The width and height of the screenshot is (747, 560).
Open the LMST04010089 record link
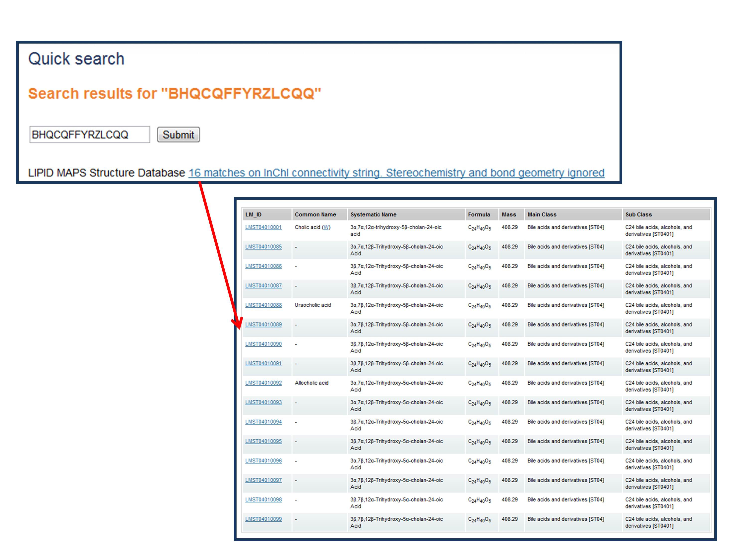click(263, 324)
